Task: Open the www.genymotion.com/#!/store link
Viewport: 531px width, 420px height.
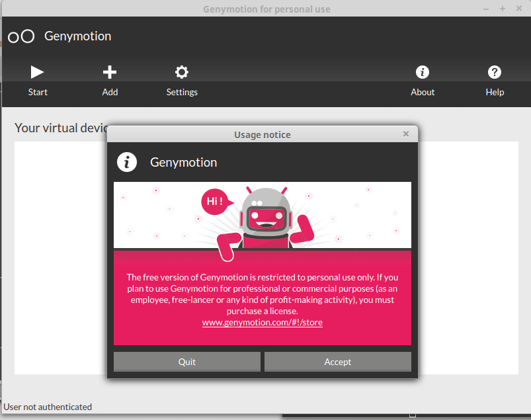Action: (x=262, y=323)
